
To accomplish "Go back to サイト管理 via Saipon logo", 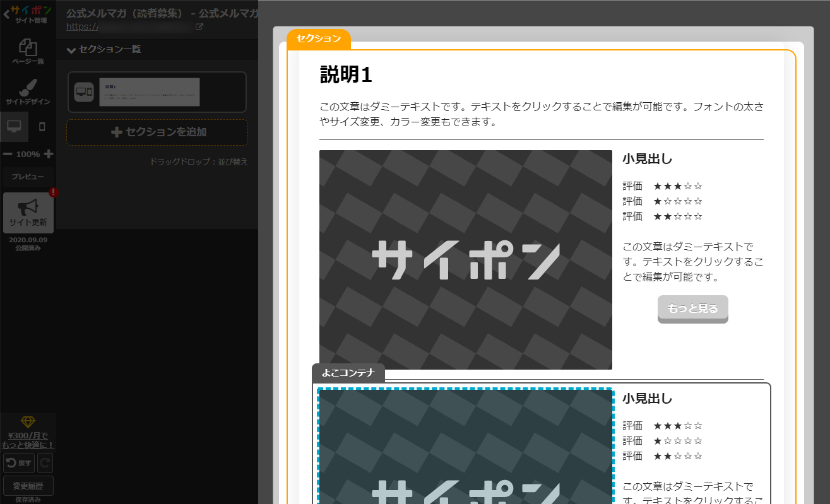I will [28, 13].
